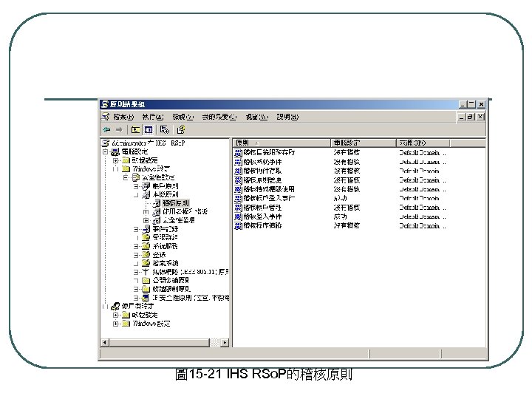The height and width of the screenshot is (399, 532).
Task: Select the 軟體限制原則 tree item
Action: (171, 289)
